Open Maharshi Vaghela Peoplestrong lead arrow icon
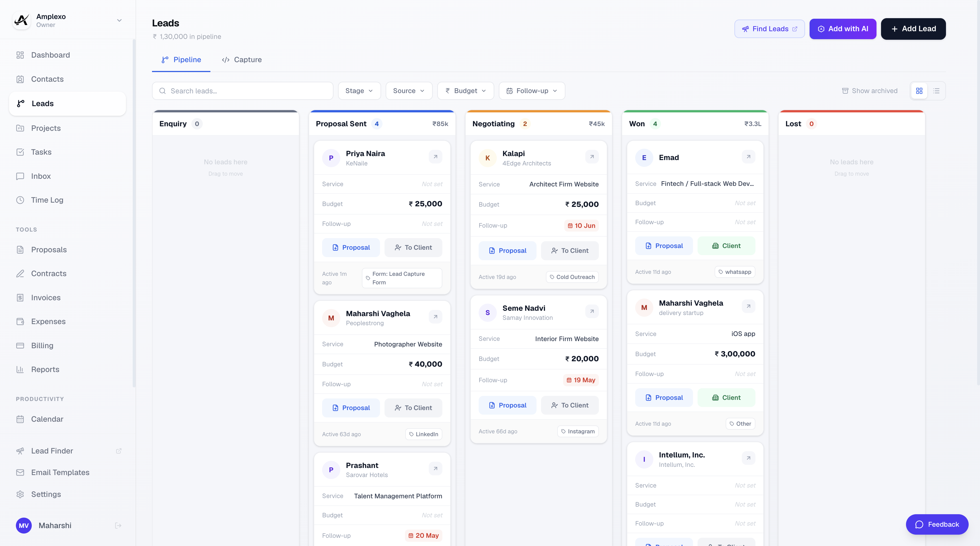This screenshot has width=980, height=546. (x=435, y=317)
